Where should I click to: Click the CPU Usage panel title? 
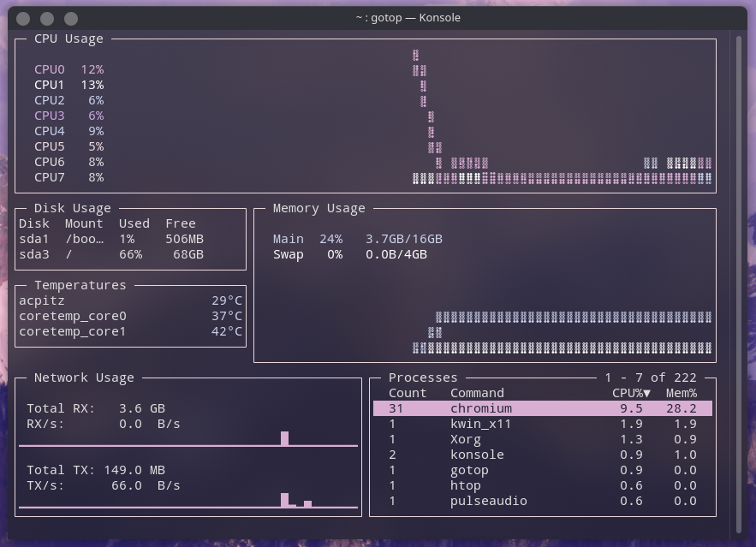[x=68, y=39]
